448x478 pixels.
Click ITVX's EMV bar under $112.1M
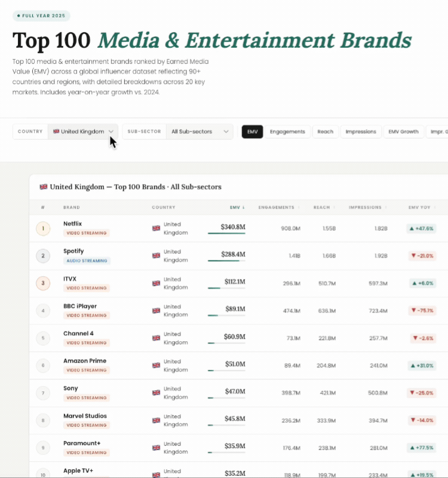(226, 289)
